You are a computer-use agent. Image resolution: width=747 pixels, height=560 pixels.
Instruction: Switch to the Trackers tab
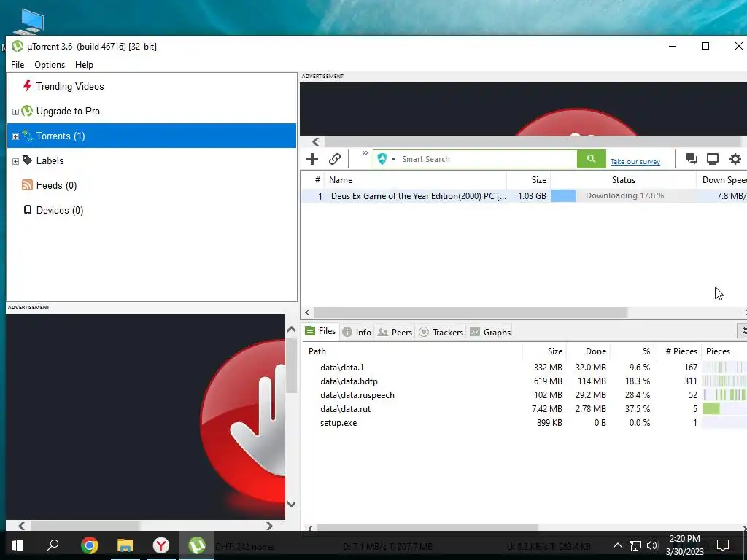[x=441, y=332]
